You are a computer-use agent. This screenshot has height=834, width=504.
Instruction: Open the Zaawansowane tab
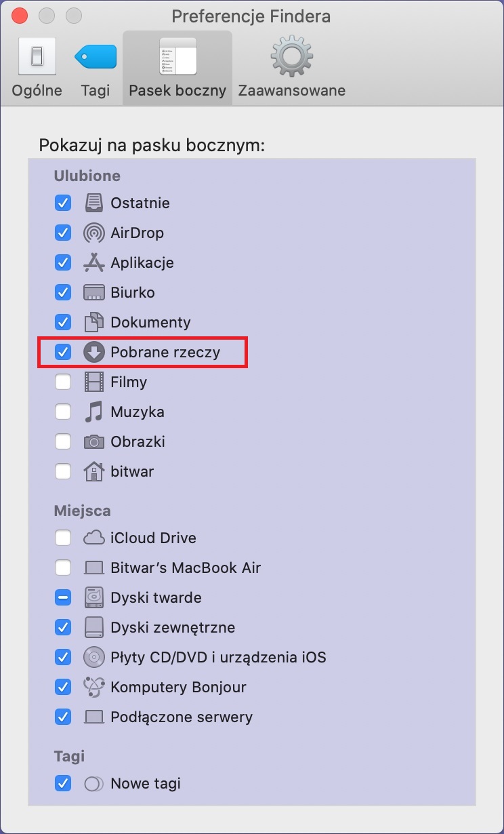291,68
